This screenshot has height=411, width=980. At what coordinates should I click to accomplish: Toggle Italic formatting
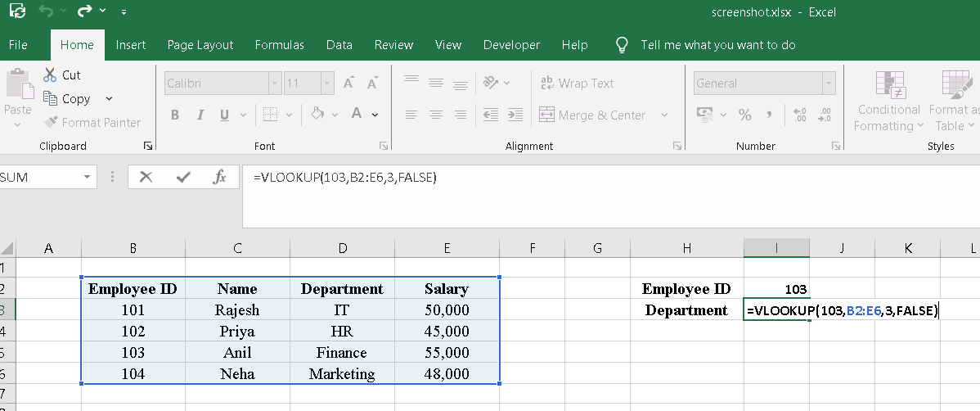200,115
